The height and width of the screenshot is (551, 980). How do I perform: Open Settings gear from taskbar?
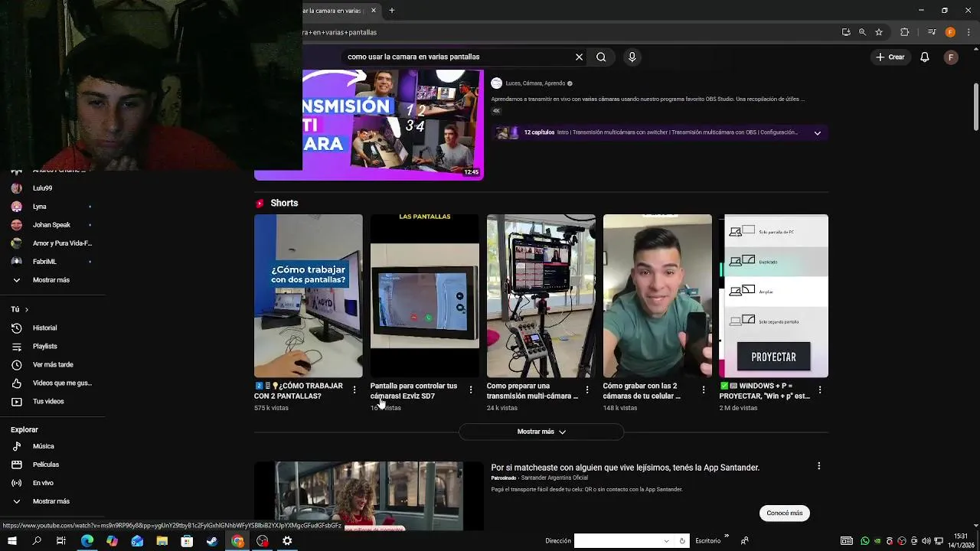pyautogui.click(x=287, y=541)
